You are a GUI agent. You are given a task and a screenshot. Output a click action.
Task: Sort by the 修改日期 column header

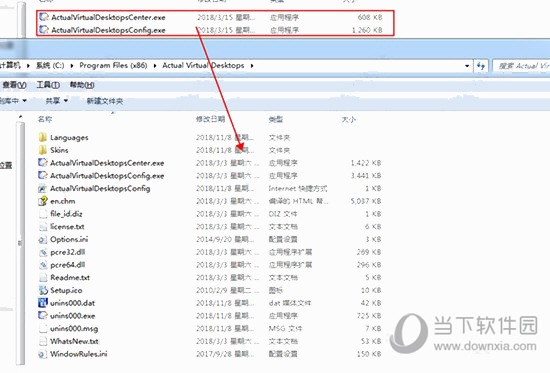210,119
